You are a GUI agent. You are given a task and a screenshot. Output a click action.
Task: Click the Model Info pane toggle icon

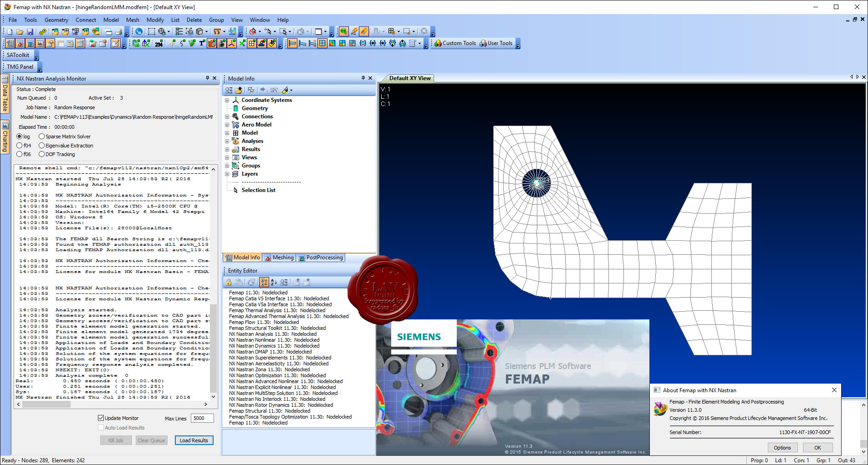click(10, 43)
